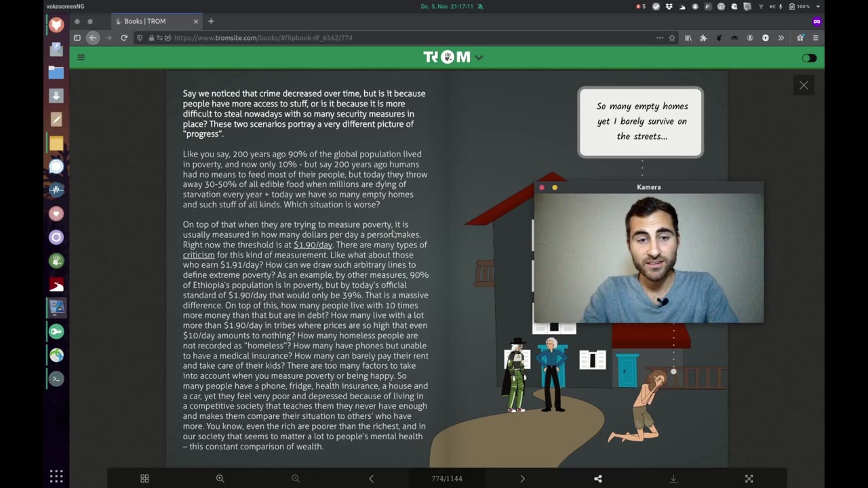
Task: Share the flipbook via share icon
Action: pyautogui.click(x=598, y=479)
